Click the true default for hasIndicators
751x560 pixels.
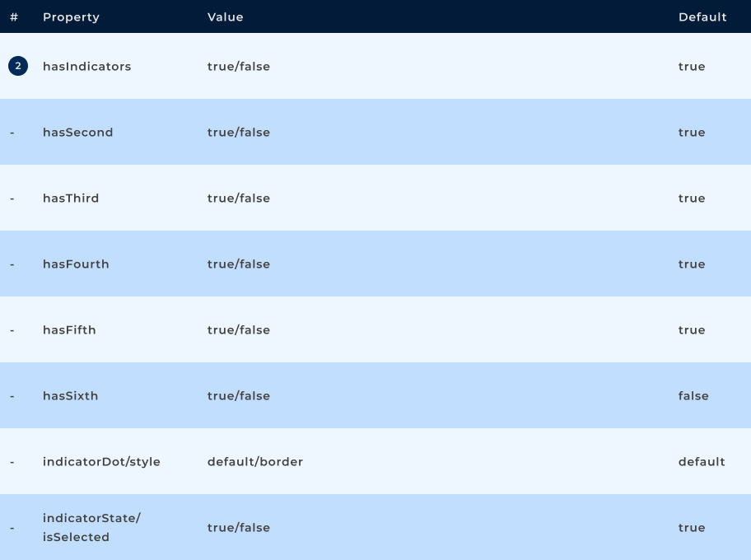tap(691, 67)
